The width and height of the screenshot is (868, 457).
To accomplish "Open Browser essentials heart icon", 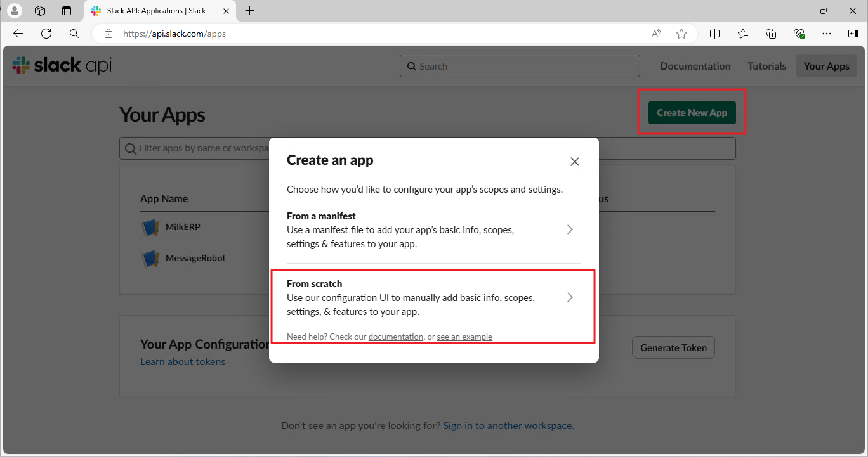I will 799,34.
